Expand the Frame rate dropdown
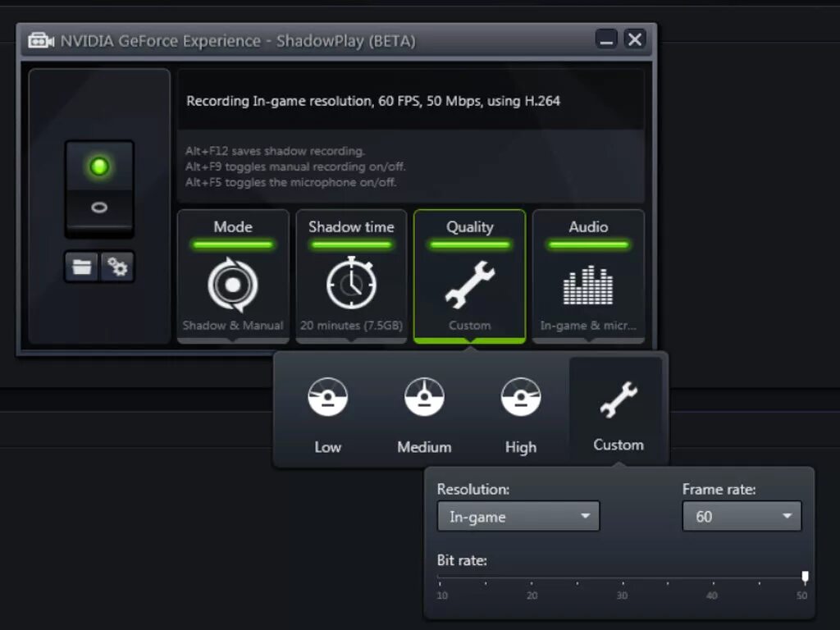Viewport: 840px width, 630px height. pyautogui.click(x=742, y=517)
